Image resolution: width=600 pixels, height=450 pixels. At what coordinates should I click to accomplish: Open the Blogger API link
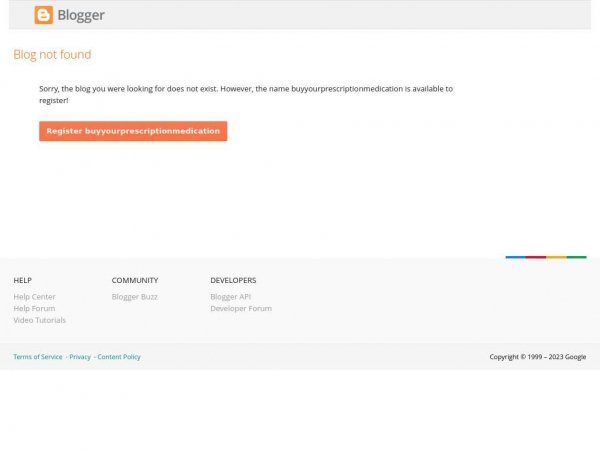(231, 297)
